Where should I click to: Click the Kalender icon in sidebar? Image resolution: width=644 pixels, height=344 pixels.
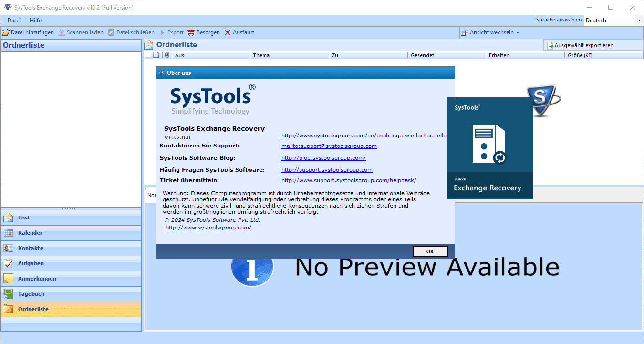click(8, 233)
